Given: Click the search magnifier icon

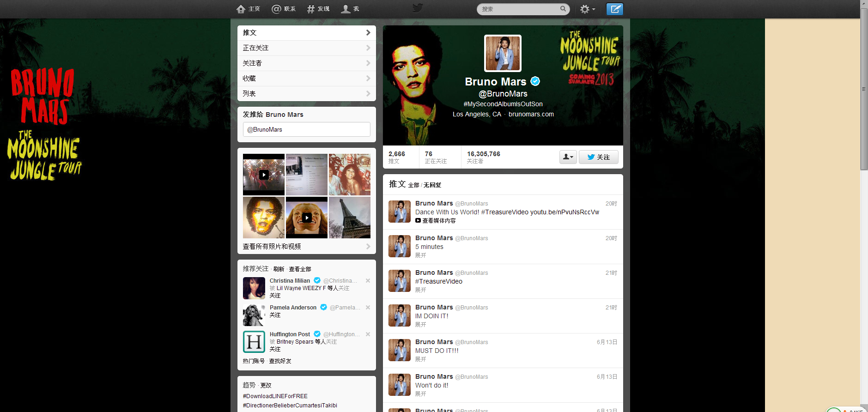Looking at the screenshot, I should [563, 9].
